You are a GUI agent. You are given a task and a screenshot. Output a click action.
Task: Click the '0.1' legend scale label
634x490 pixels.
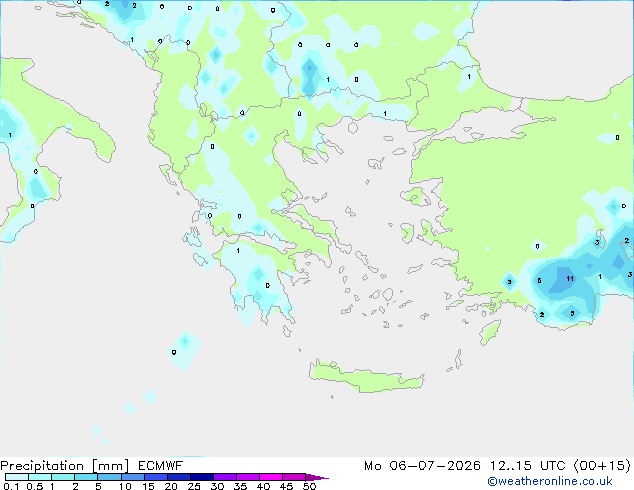click(x=11, y=486)
